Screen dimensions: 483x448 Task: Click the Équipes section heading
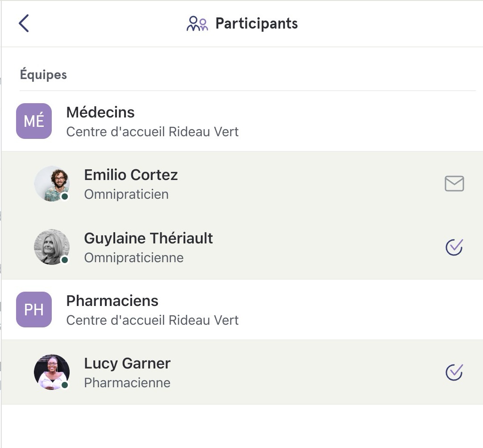tap(43, 74)
